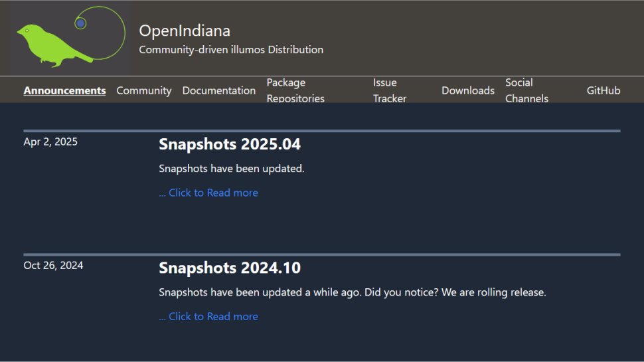Click Read more under Snapshots 2024.10
This screenshot has height=362, width=644.
pyautogui.click(x=208, y=316)
